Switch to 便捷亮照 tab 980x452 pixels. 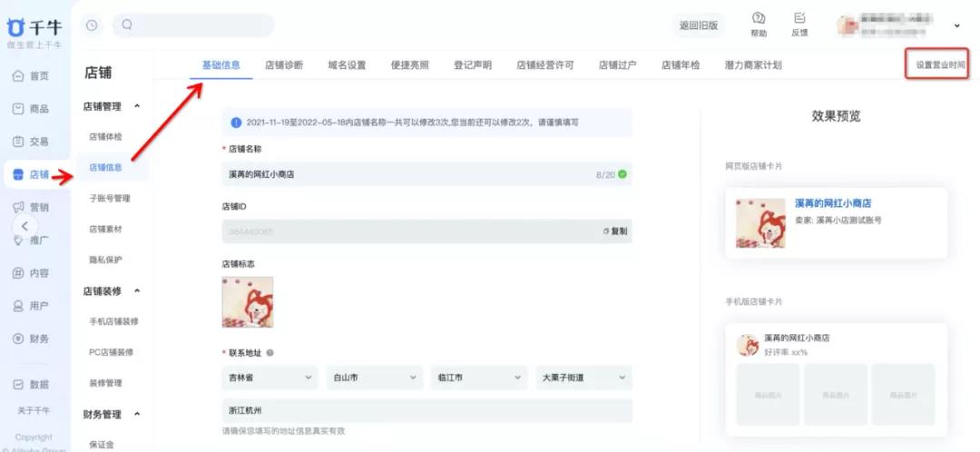(x=410, y=65)
